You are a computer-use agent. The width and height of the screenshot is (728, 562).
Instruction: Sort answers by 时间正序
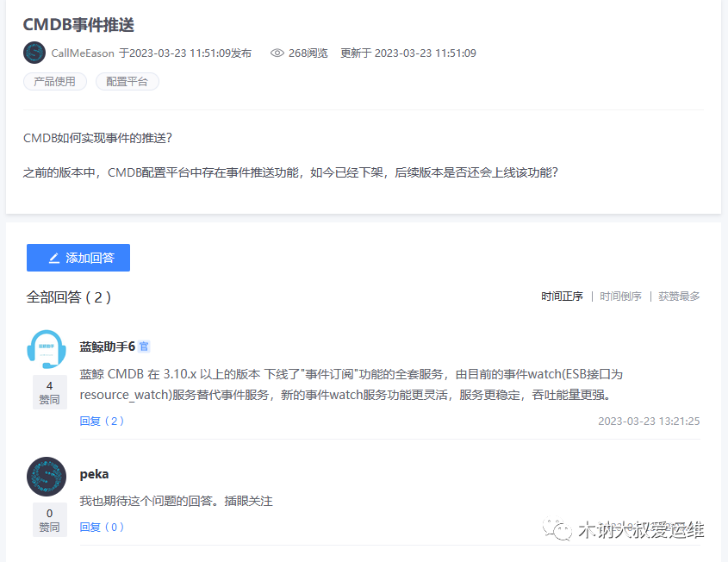click(562, 297)
